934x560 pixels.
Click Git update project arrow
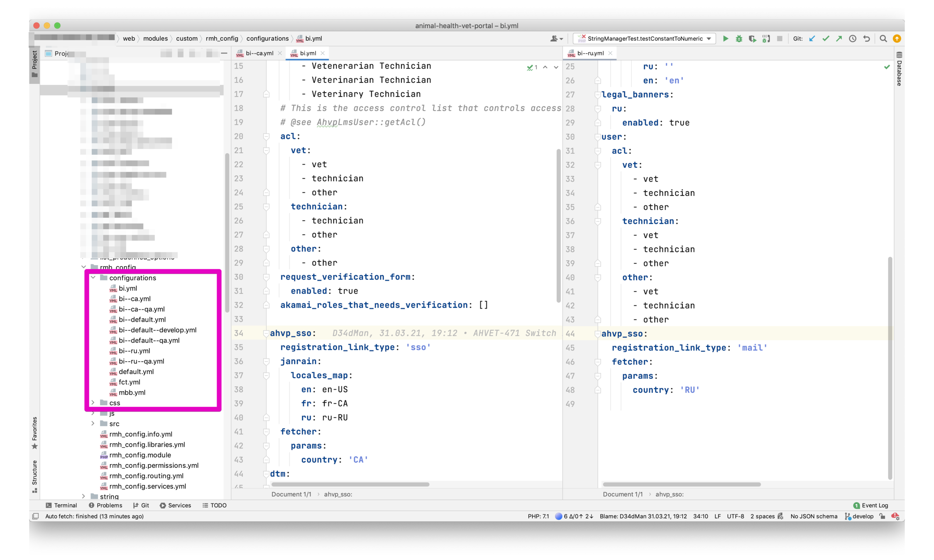pos(812,39)
